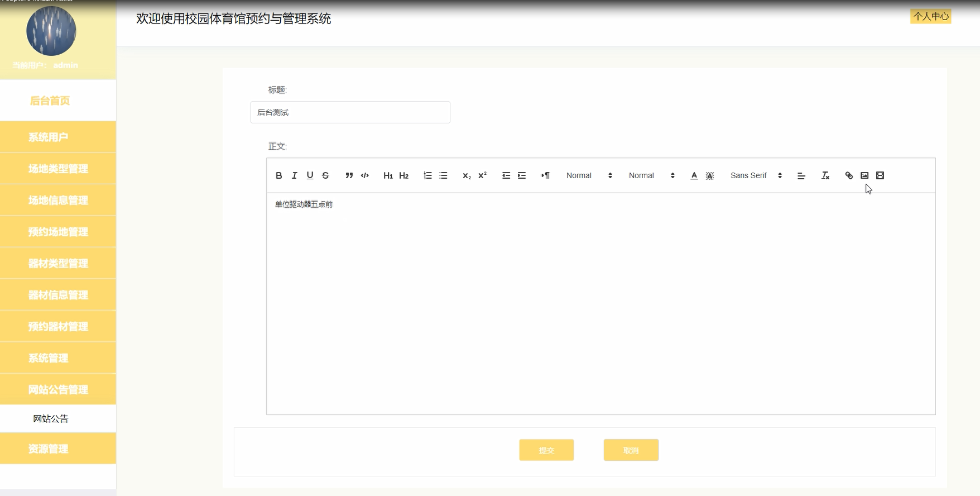Insert a blockquote

(349, 175)
